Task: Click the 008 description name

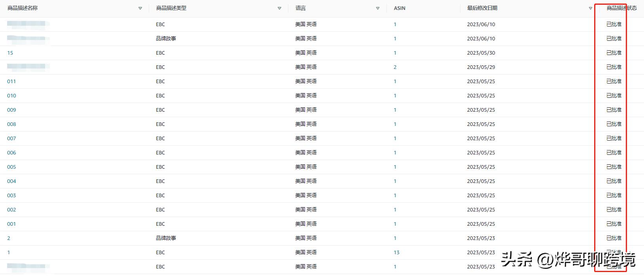Action: 11,124
